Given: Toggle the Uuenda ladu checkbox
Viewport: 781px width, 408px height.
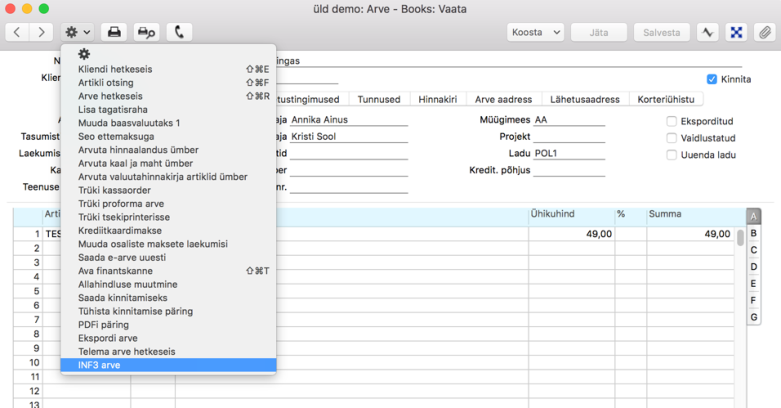Looking at the screenshot, I should click(671, 155).
